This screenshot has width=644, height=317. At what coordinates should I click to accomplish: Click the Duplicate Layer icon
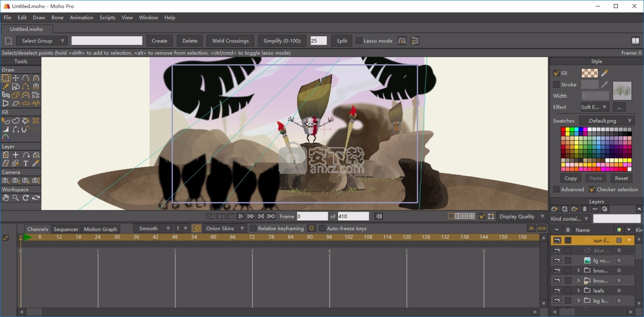tap(565, 209)
